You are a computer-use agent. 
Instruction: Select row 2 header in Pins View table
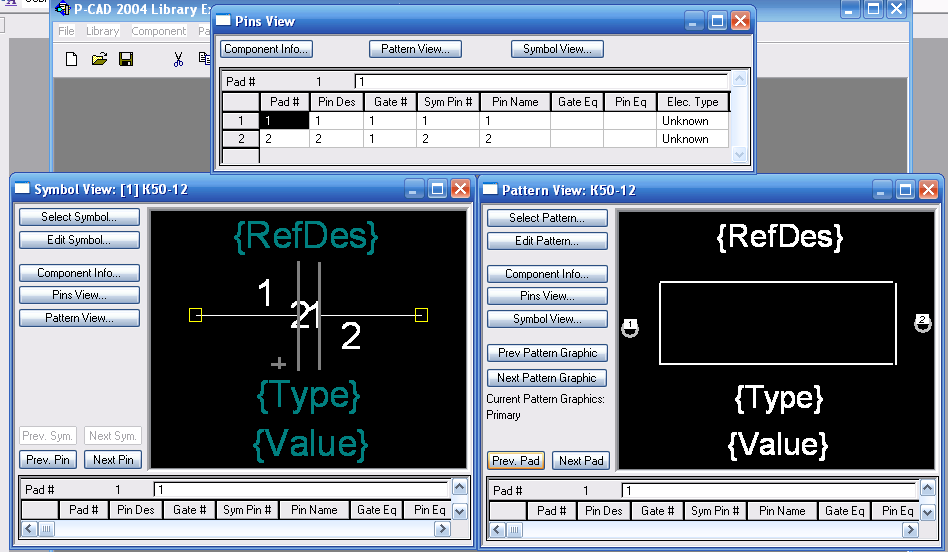click(x=241, y=138)
